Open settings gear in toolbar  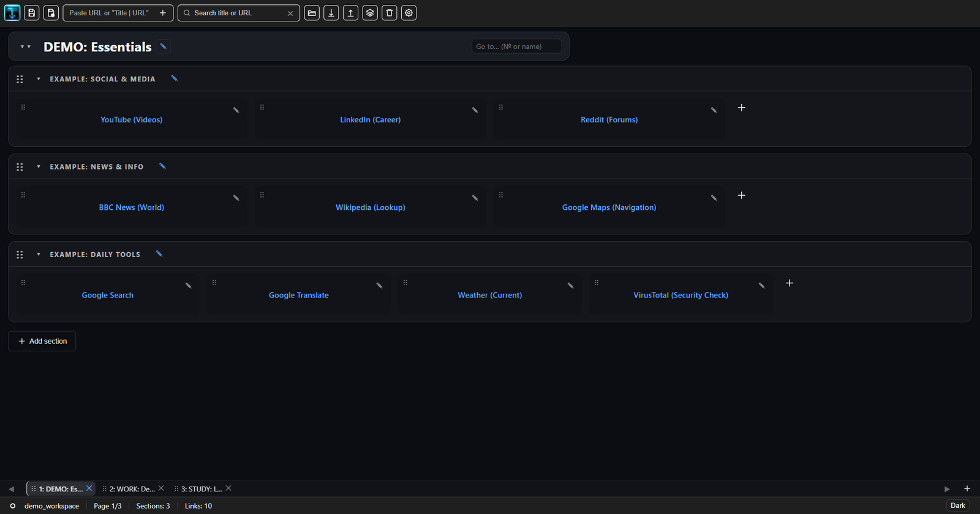click(409, 13)
